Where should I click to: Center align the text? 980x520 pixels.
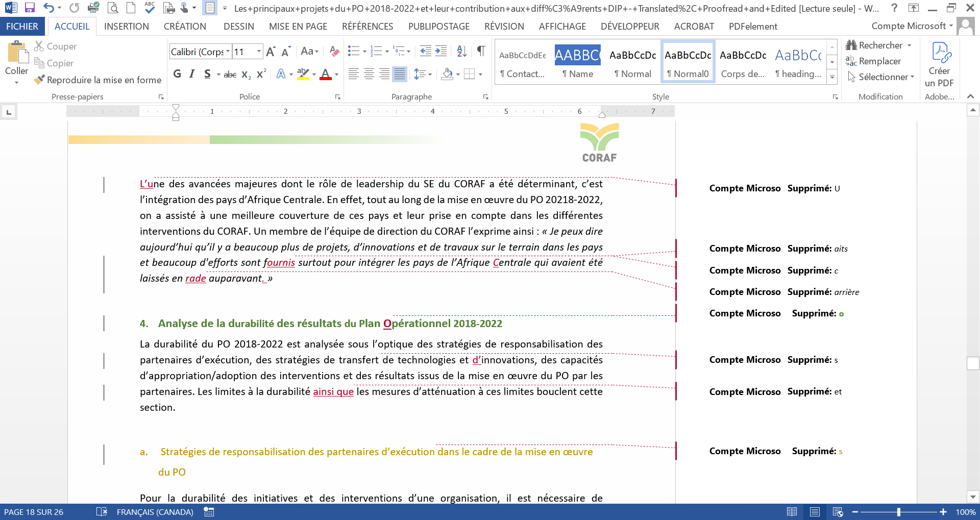369,74
